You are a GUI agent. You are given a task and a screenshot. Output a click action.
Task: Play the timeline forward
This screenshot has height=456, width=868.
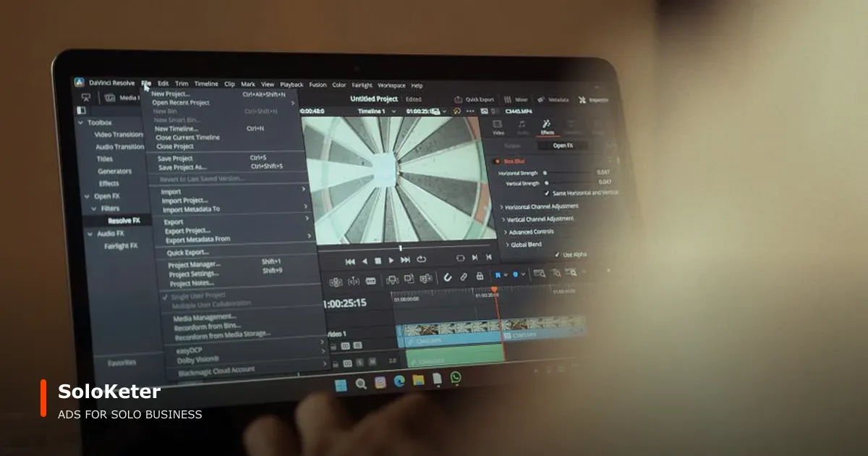click(x=391, y=260)
